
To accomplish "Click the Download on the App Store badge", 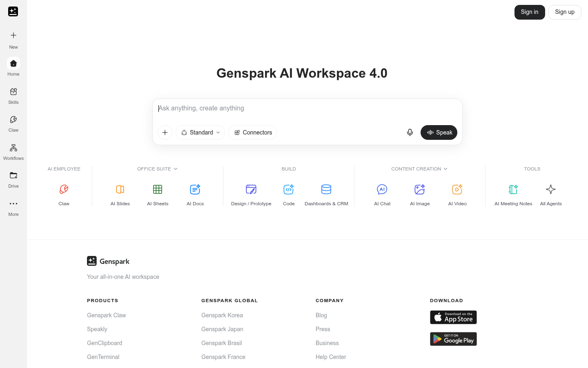I will pos(453,317).
